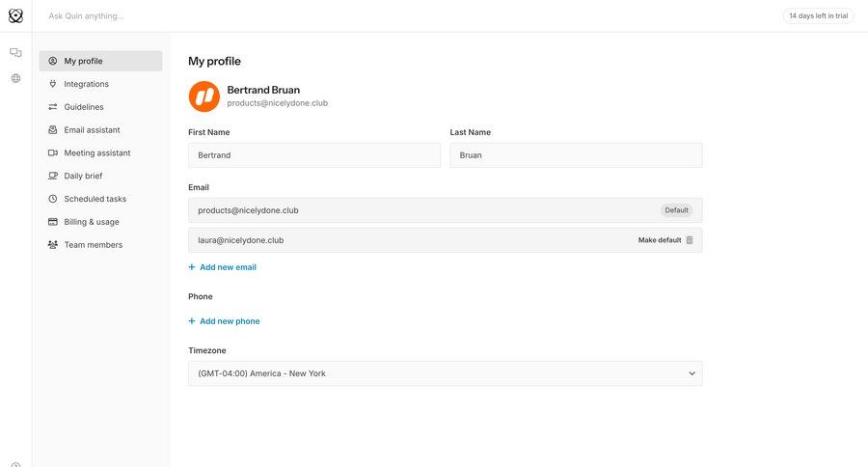This screenshot has height=467, width=868.
Task: Open Daily brief settings
Action: 83,177
